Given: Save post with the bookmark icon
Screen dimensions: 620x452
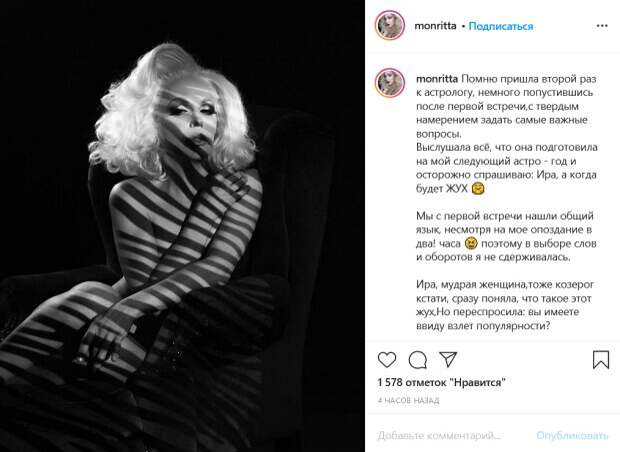Looking at the screenshot, I should click(x=601, y=359).
